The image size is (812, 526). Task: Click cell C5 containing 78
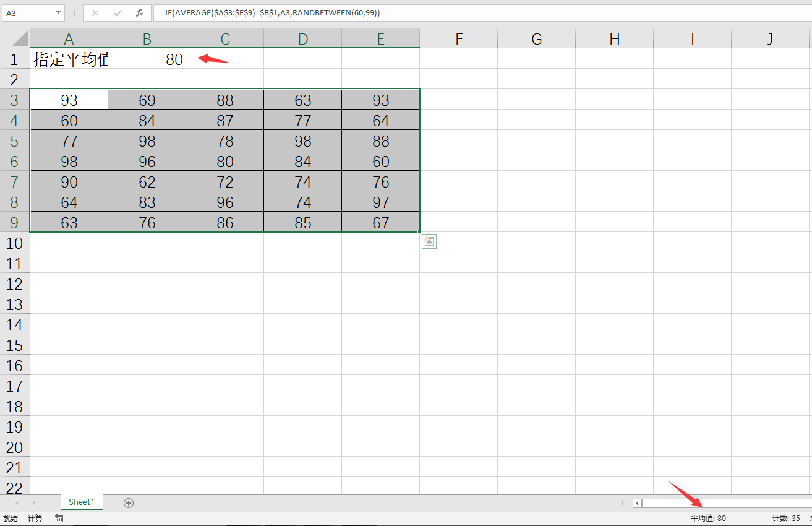point(224,140)
